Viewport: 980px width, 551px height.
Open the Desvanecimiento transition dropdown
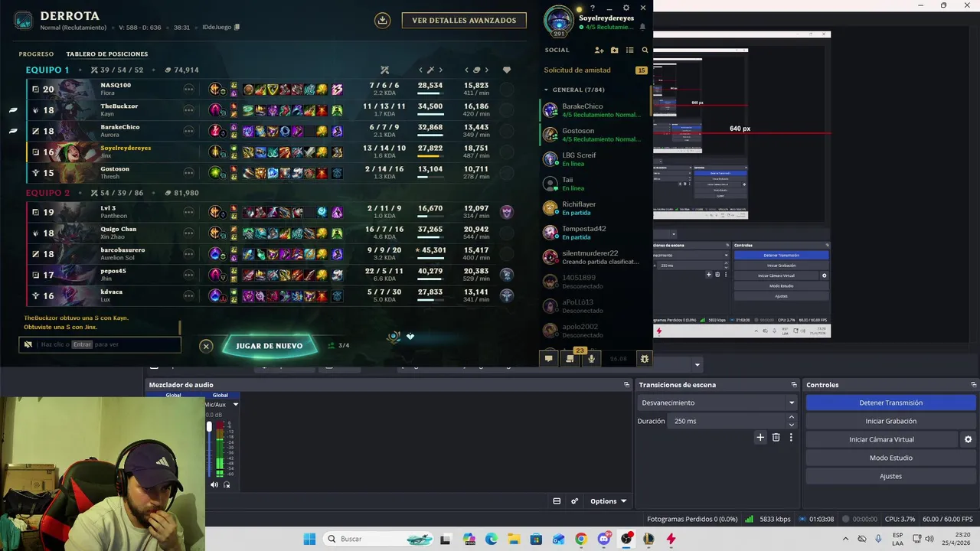[x=717, y=403]
